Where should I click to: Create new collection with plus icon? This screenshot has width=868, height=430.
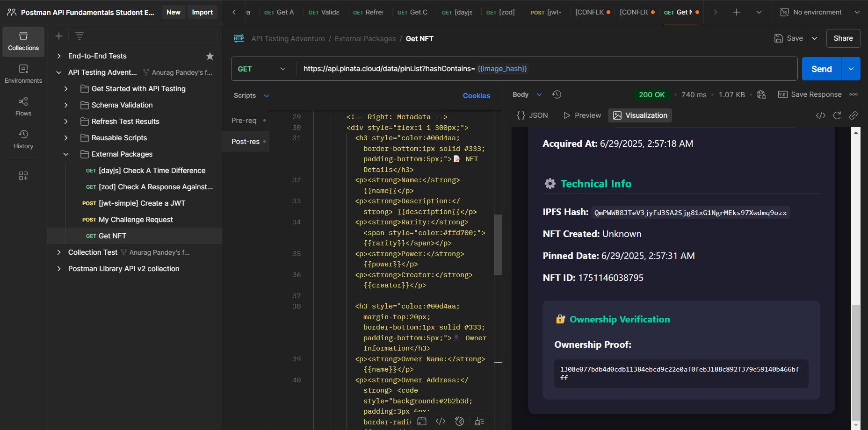pos(59,36)
